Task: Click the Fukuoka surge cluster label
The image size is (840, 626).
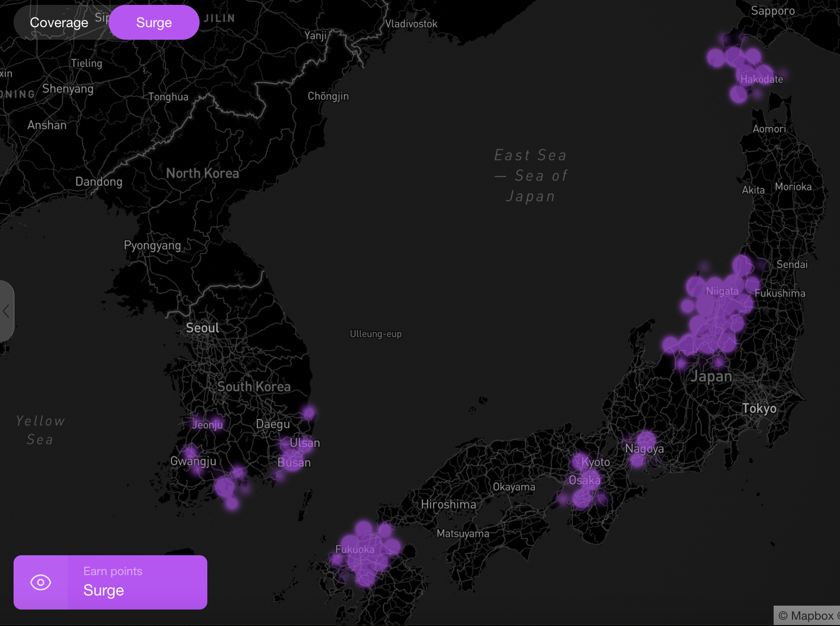Action: pyautogui.click(x=355, y=549)
